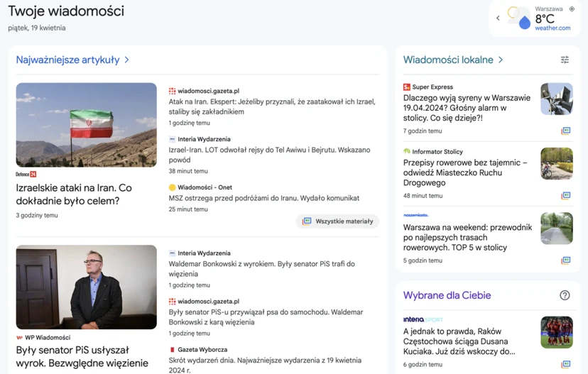Click the Interia Wydarzenia icon above the LOT article
The width and height of the screenshot is (588, 374).
tap(172, 139)
